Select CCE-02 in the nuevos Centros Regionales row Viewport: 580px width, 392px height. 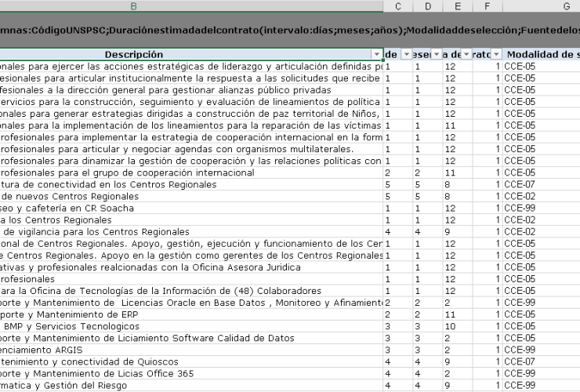click(x=542, y=196)
